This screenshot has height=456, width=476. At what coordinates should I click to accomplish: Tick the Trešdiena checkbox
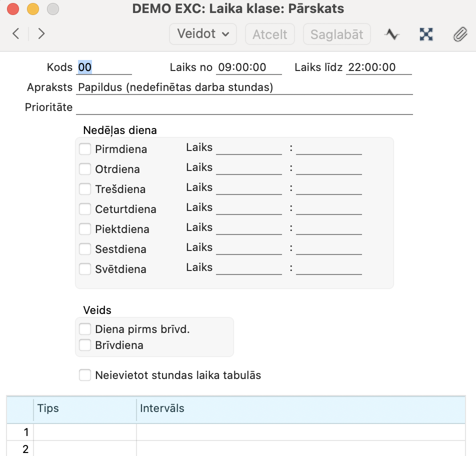pos(85,189)
